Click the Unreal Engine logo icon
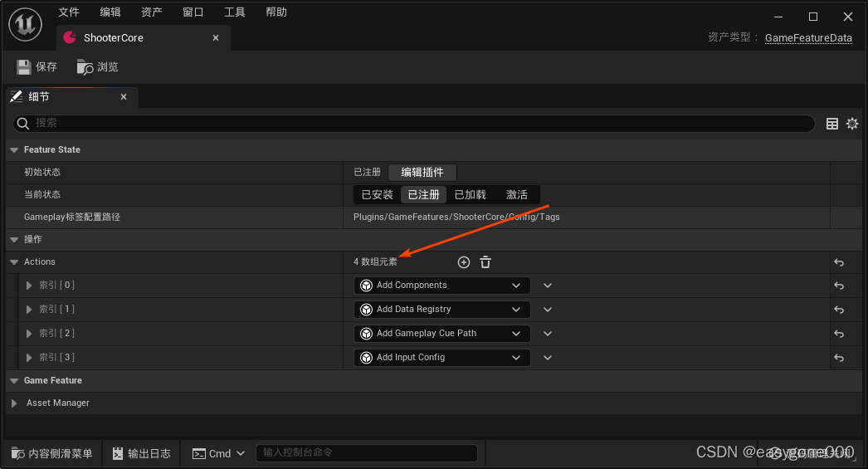The height and width of the screenshot is (469, 868). [x=26, y=24]
